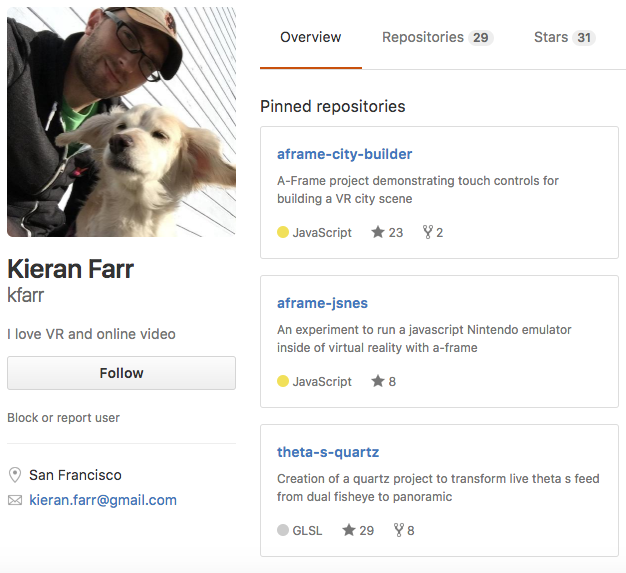Select the Overview tab
The height and width of the screenshot is (573, 626).
pyautogui.click(x=311, y=38)
